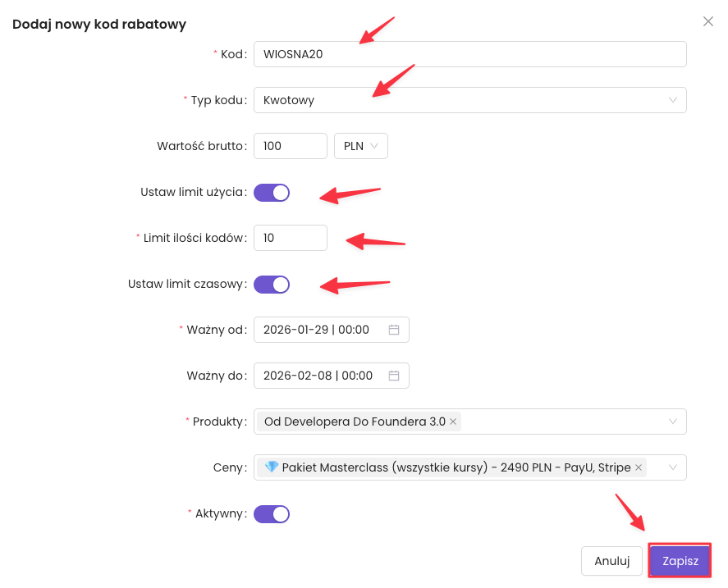Turn off the Aktywny switch
The height and width of the screenshot is (588, 728).
pos(272,514)
